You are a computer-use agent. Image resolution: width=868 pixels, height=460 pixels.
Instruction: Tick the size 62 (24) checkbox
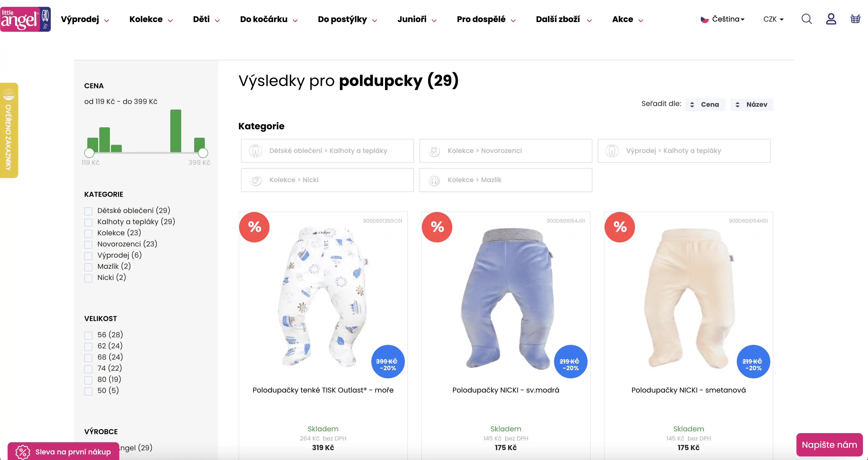(88, 346)
